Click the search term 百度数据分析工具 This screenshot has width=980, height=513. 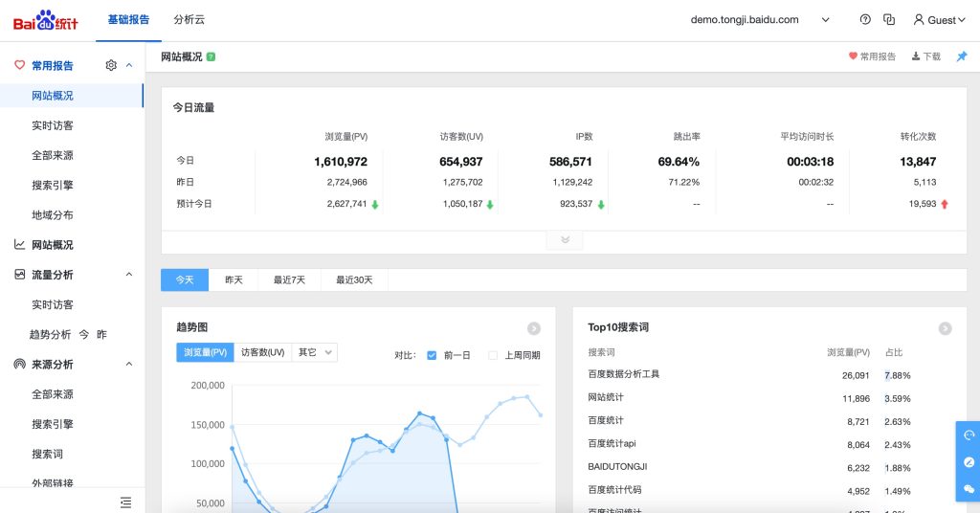(x=624, y=374)
